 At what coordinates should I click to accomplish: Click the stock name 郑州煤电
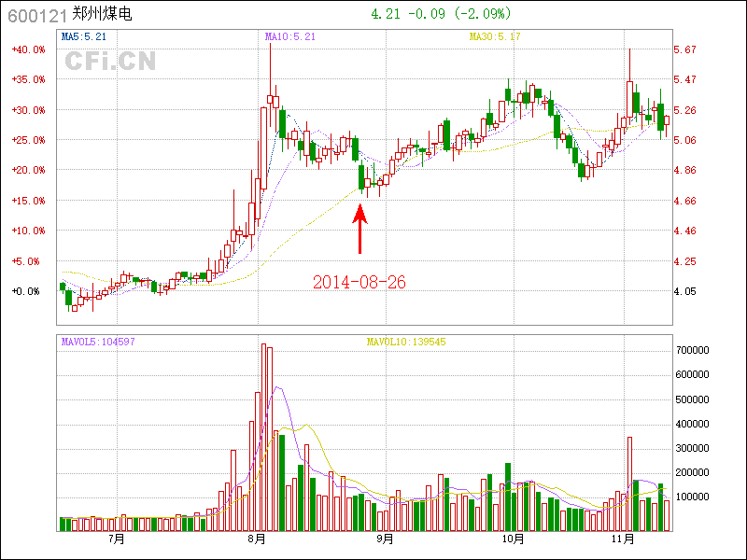point(98,15)
